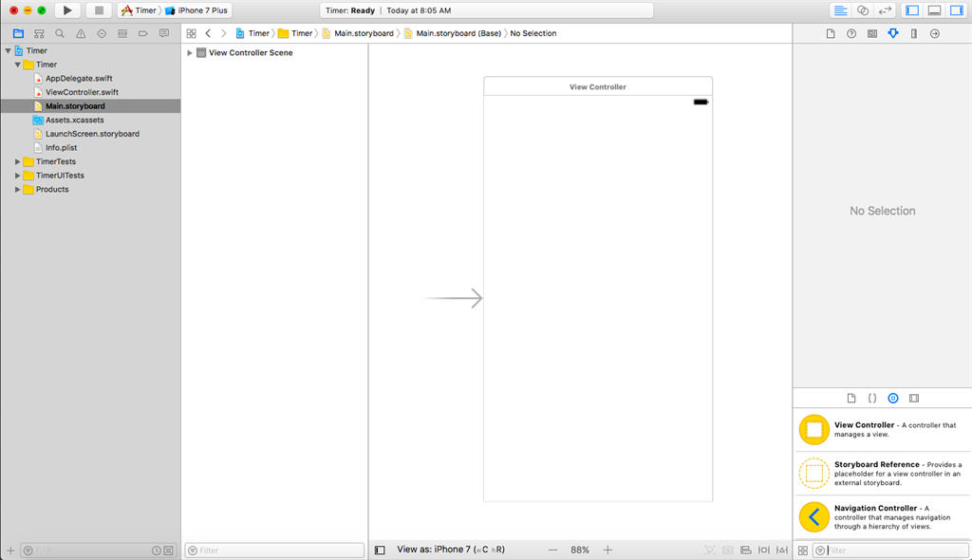Open the Report navigator speech bubble icon
Screen dimensions: 972x560
pyautogui.click(x=164, y=33)
